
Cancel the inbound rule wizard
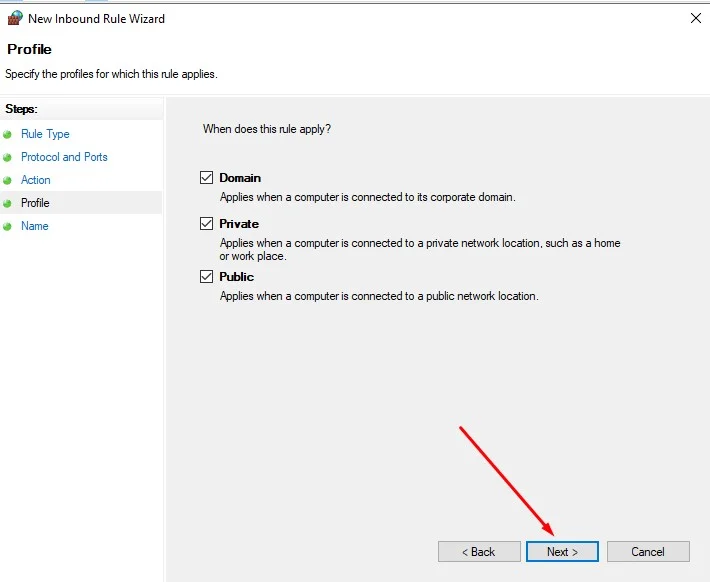[x=648, y=552]
